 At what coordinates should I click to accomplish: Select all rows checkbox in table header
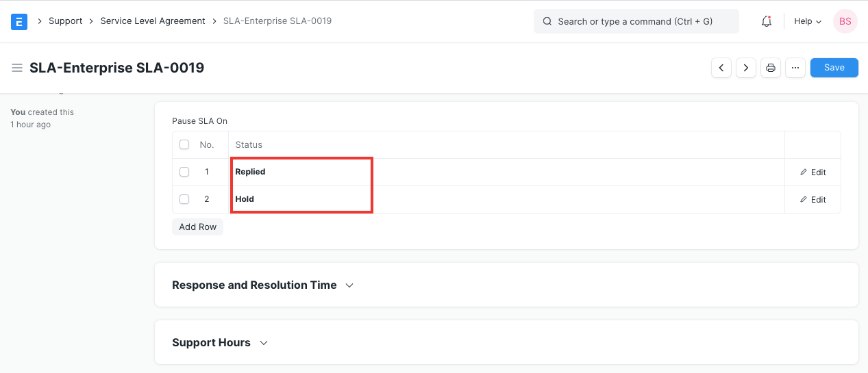184,144
